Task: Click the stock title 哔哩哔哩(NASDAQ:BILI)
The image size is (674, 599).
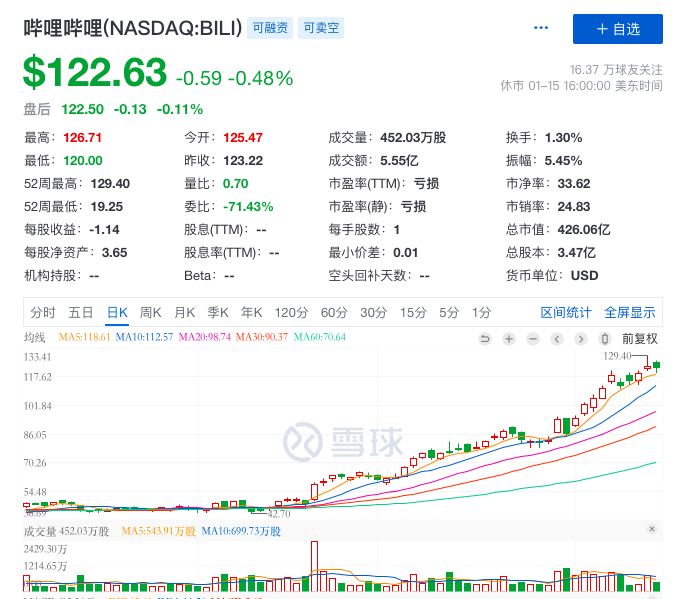Action: tap(133, 28)
